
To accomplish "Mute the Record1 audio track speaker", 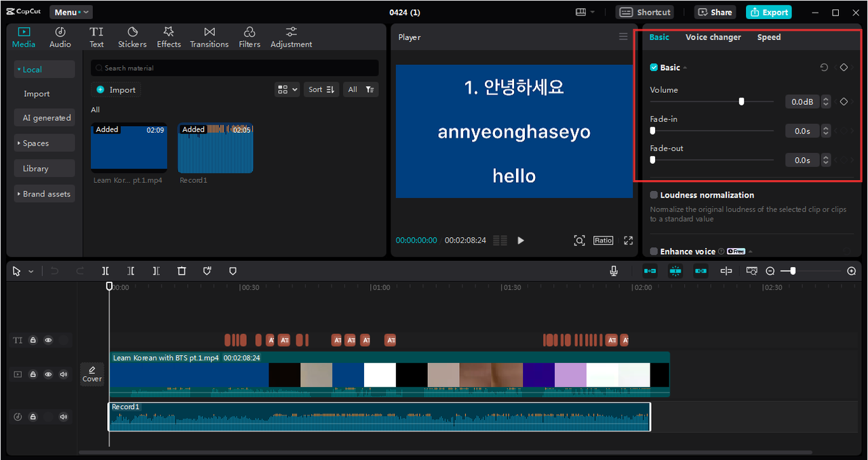I will [64, 417].
